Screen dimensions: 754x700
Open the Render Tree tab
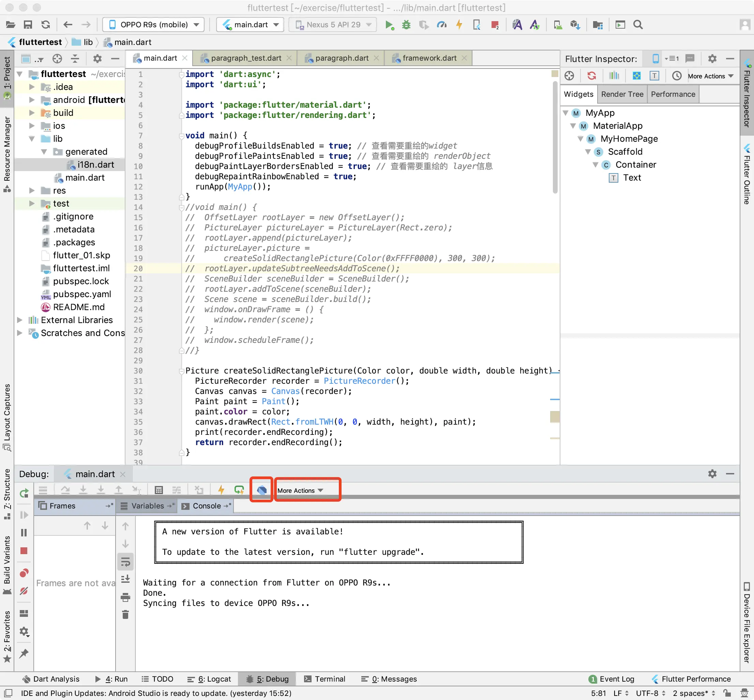coord(622,94)
